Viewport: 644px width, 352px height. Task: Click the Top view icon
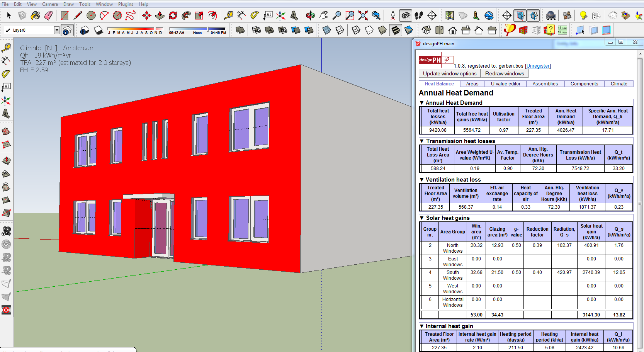439,30
